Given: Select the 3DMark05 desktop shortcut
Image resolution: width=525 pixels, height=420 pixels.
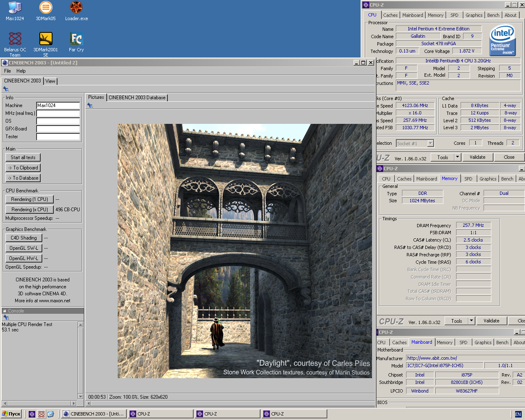Looking at the screenshot, I should pos(46,11).
